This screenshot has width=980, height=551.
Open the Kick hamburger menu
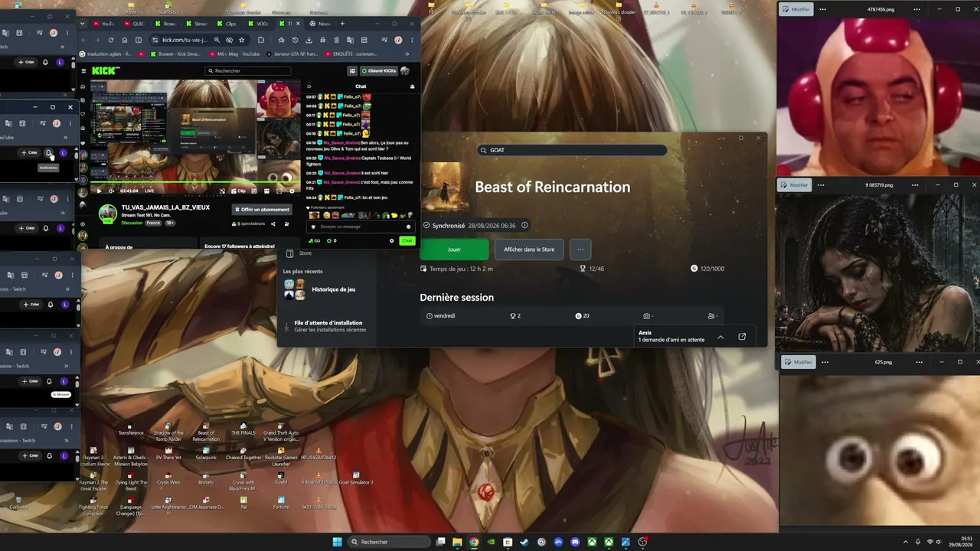tap(83, 70)
